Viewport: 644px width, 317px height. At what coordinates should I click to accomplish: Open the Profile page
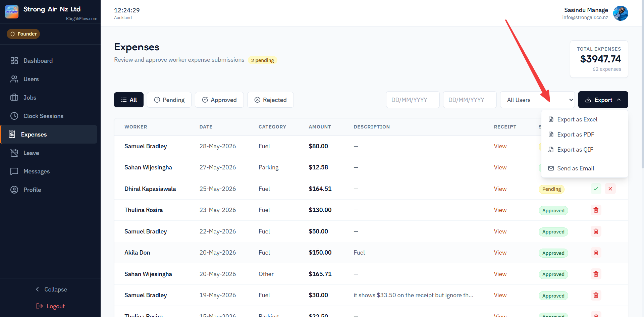coord(49,190)
